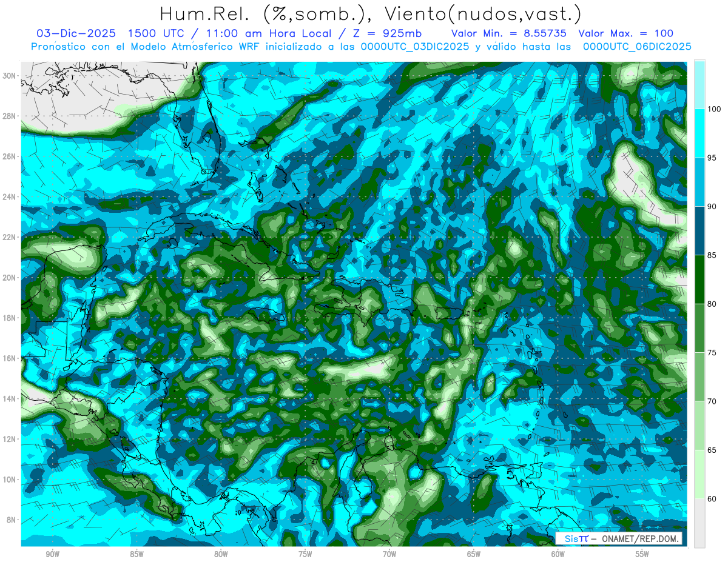The width and height of the screenshot is (728, 562).
Task: Select the blue 90–95 color bar segment
Action: pyautogui.click(x=699, y=182)
